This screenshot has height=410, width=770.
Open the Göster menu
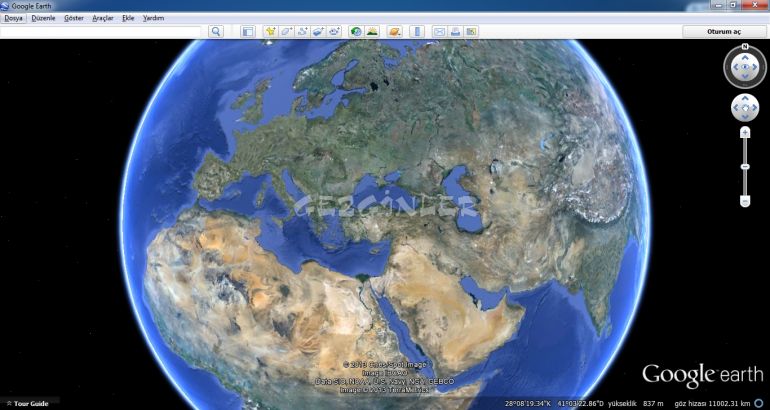pyautogui.click(x=74, y=18)
